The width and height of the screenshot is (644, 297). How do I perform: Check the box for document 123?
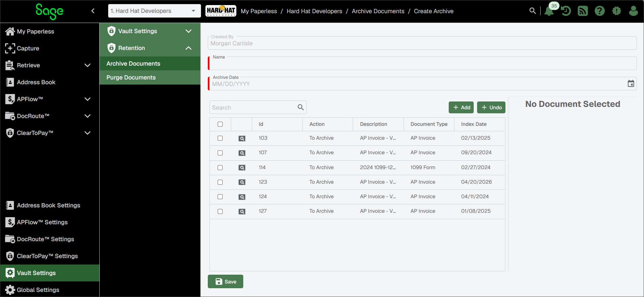click(220, 182)
